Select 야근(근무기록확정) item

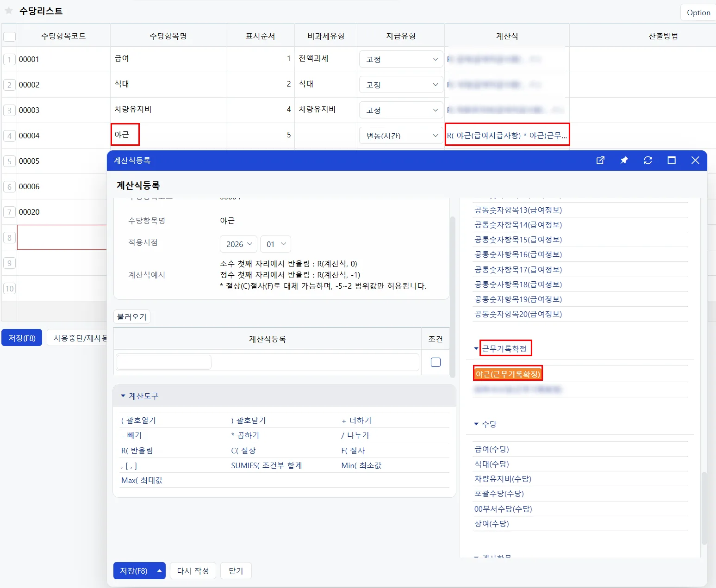point(508,374)
